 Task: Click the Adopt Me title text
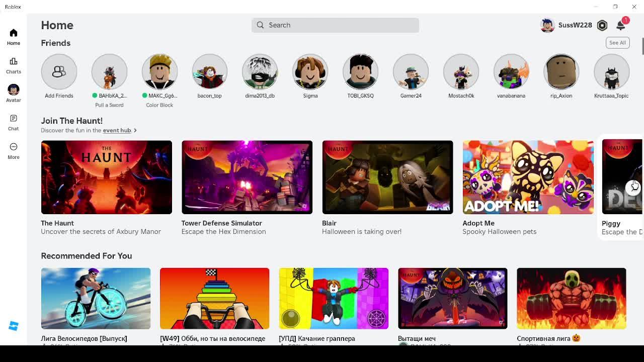(478, 223)
